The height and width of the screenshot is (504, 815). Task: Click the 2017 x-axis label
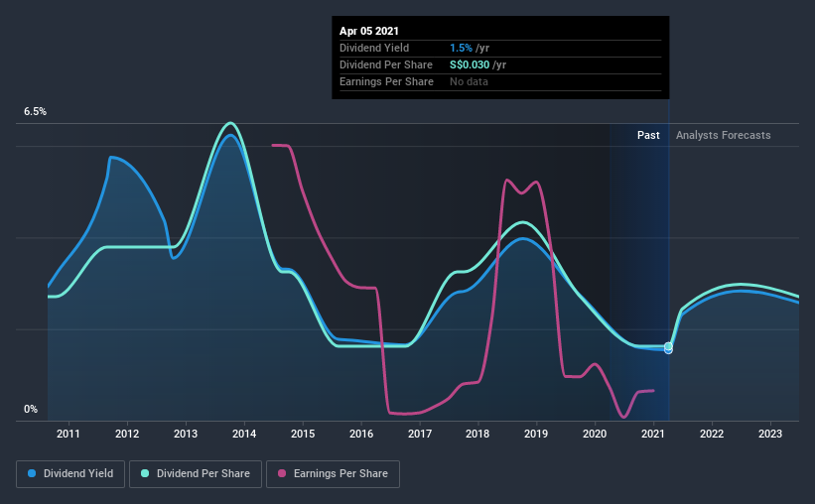(x=420, y=434)
